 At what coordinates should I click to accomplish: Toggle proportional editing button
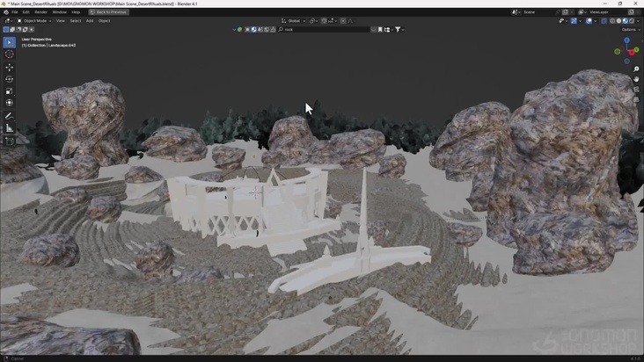(343, 20)
